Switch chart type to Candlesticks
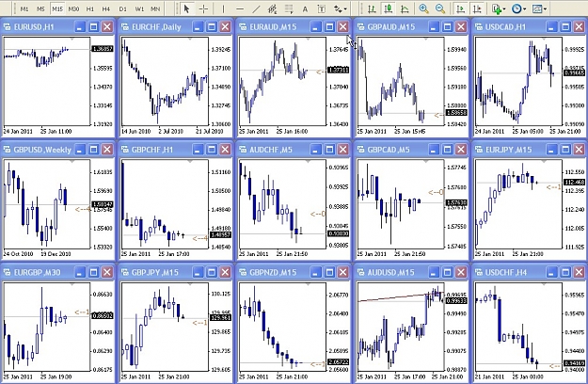This screenshot has height=384, width=588. pos(389,8)
